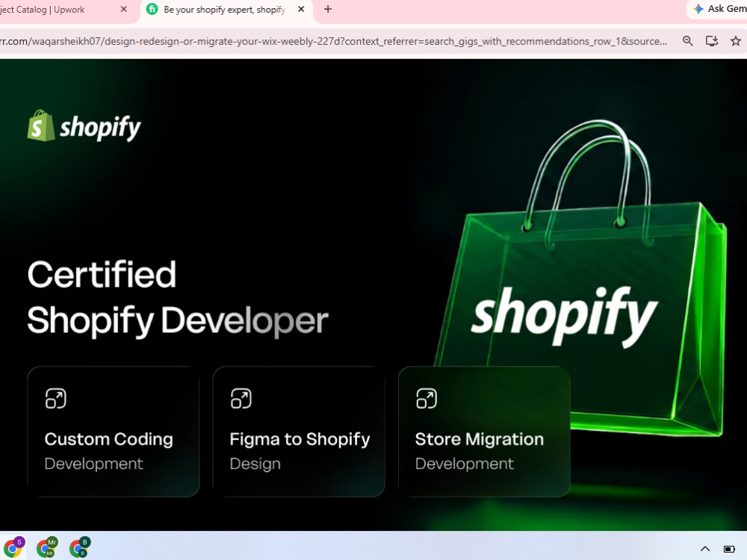Bookmark this page with the star icon

click(x=735, y=41)
